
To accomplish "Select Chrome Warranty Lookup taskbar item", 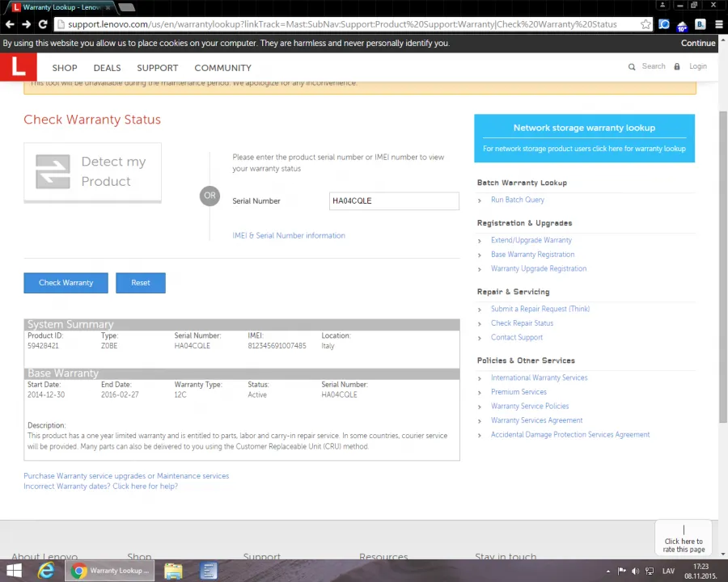I will 110,571.
